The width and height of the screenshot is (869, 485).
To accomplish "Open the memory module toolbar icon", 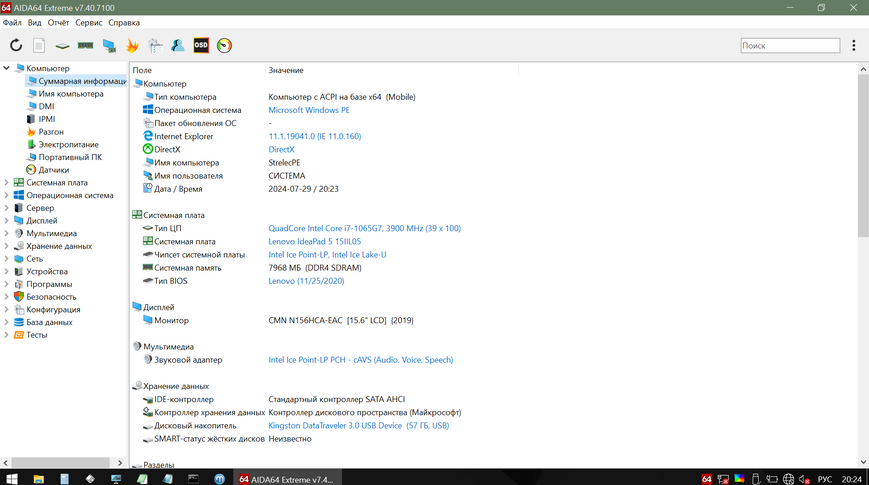I will coord(85,45).
